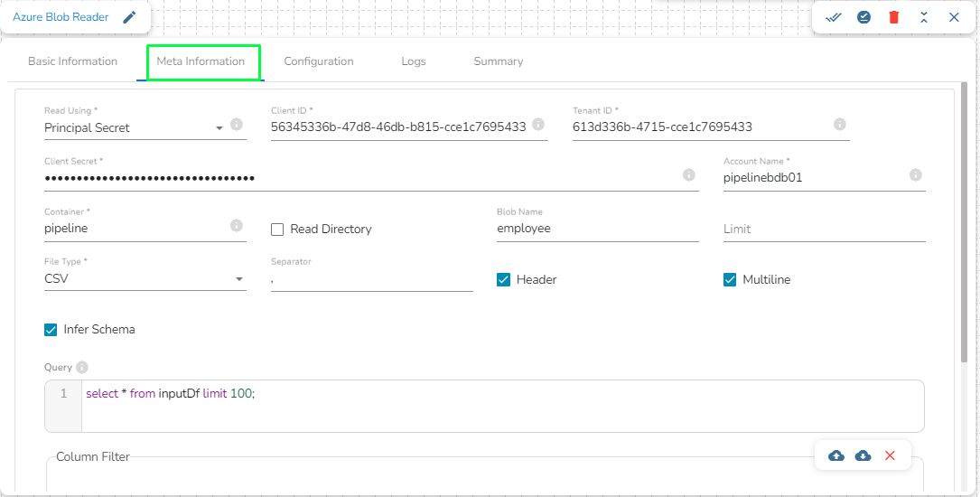
Task: Switch to the Configuration tab
Action: pyautogui.click(x=319, y=61)
